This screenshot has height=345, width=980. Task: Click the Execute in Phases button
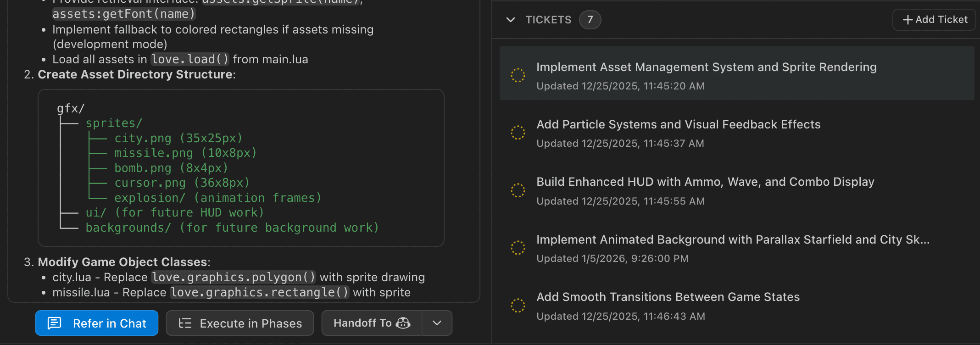coord(239,323)
